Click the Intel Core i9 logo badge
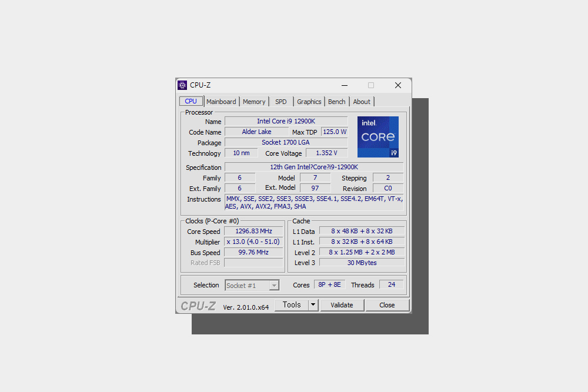The width and height of the screenshot is (588, 392). point(377,137)
